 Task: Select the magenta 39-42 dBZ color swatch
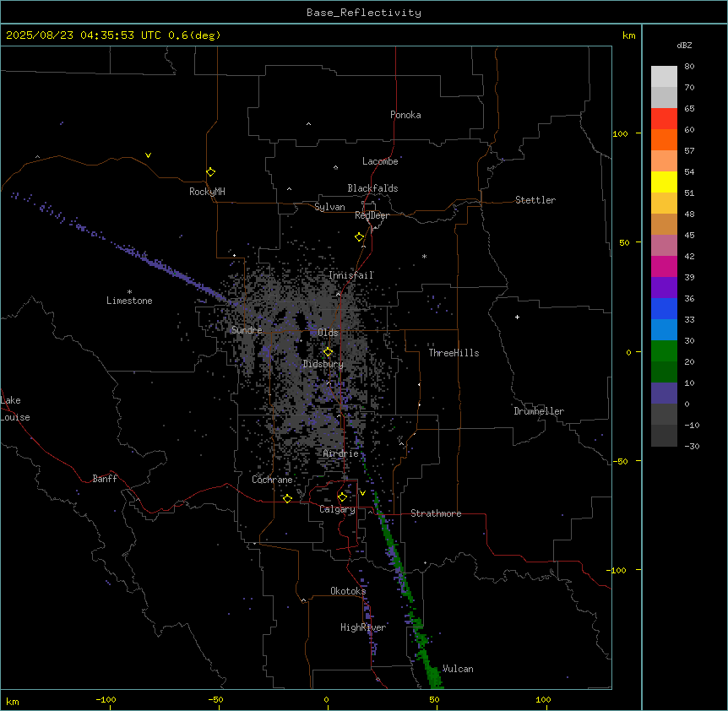click(664, 266)
